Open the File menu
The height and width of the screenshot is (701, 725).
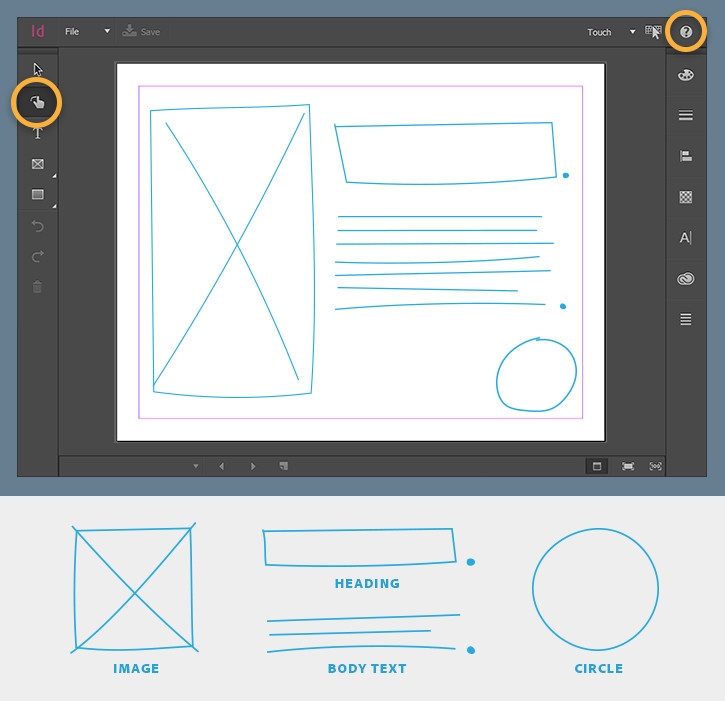[x=72, y=31]
